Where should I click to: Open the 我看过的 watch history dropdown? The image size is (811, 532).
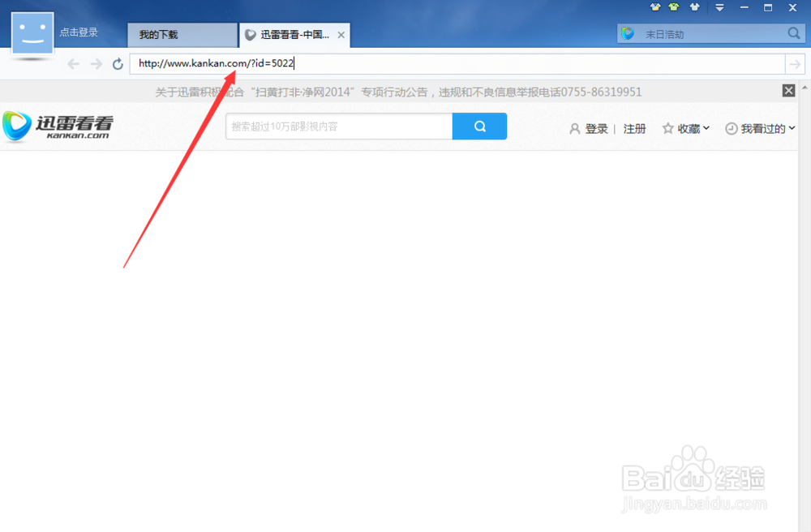764,128
